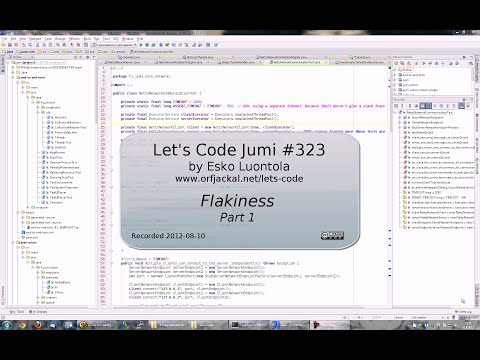The image size is (480, 360).
Task: Click the jumi breadcrumb in navigation bar
Action: (x=8, y=52)
